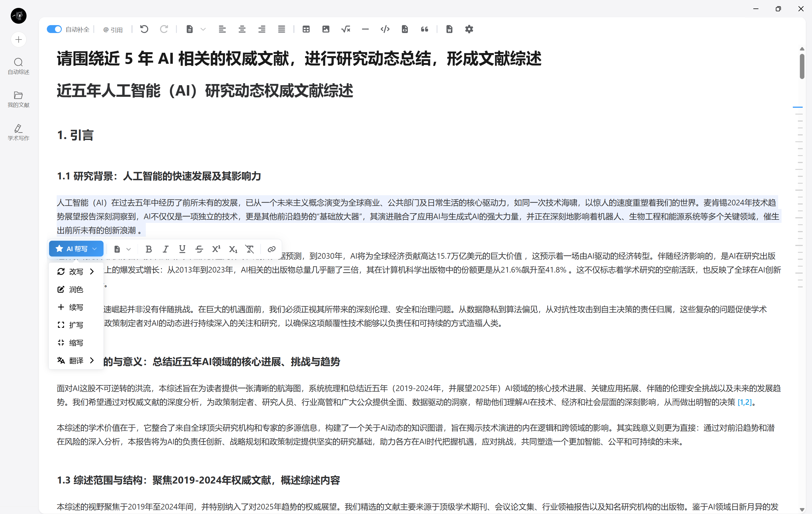
Task: Choose 润色 from AI menu
Action: click(x=76, y=289)
